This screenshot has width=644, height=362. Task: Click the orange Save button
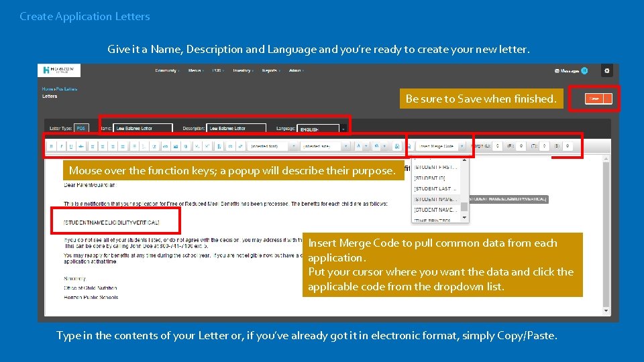pyautogui.click(x=594, y=99)
